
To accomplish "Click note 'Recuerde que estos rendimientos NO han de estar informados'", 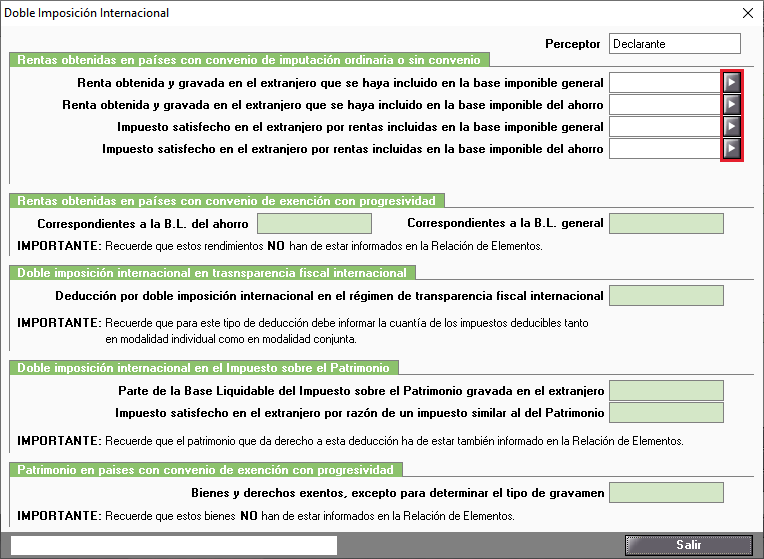I will coord(324,246).
